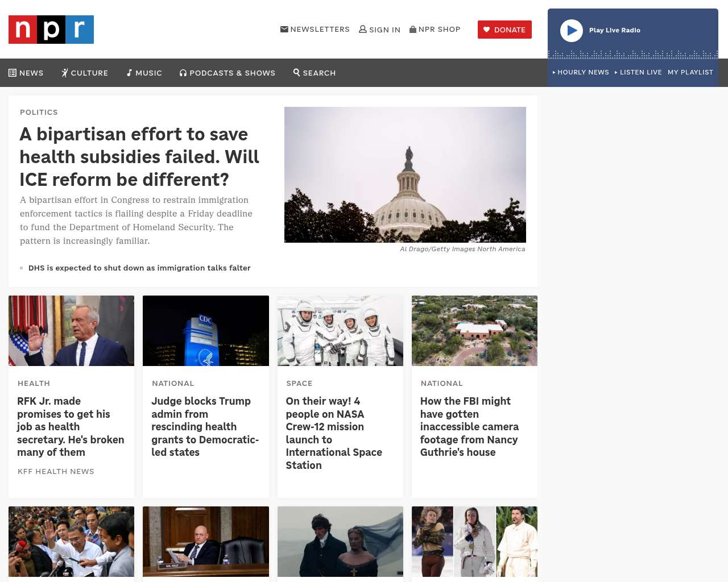Click the Search magnifier icon
The height and width of the screenshot is (582, 728).
tap(296, 72)
